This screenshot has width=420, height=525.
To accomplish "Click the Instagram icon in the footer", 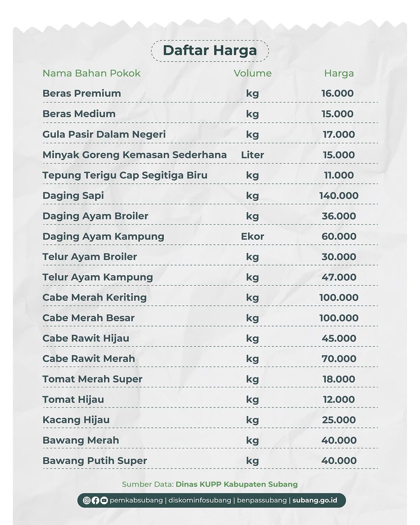I will 87,500.
